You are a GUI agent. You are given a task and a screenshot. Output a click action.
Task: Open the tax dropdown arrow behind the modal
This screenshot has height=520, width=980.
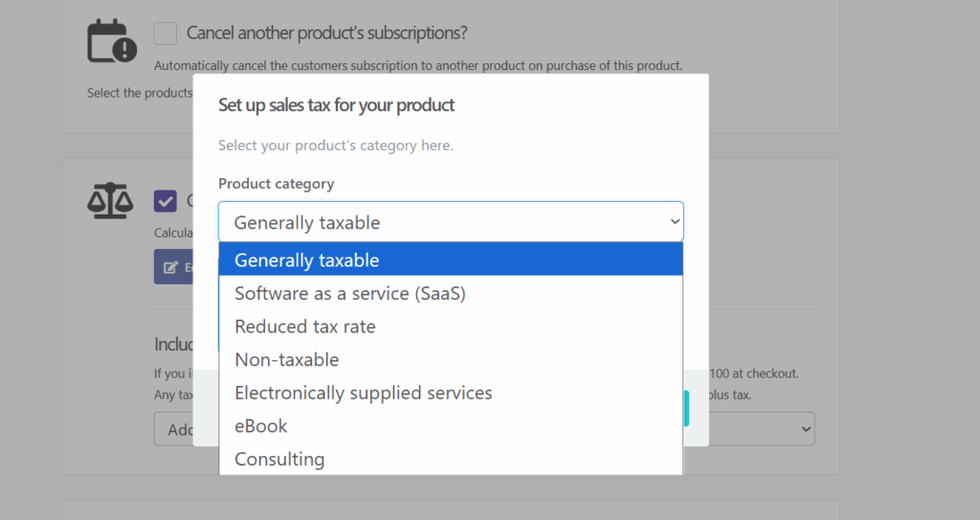coord(807,429)
